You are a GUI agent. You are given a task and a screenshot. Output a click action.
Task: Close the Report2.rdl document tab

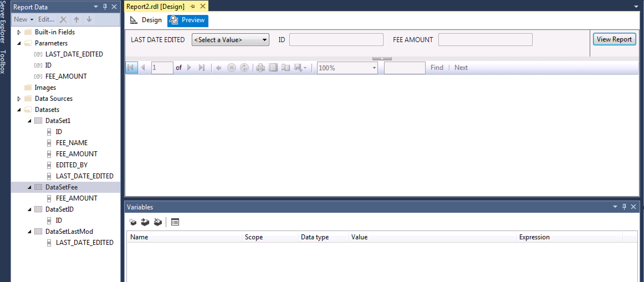[x=203, y=6]
